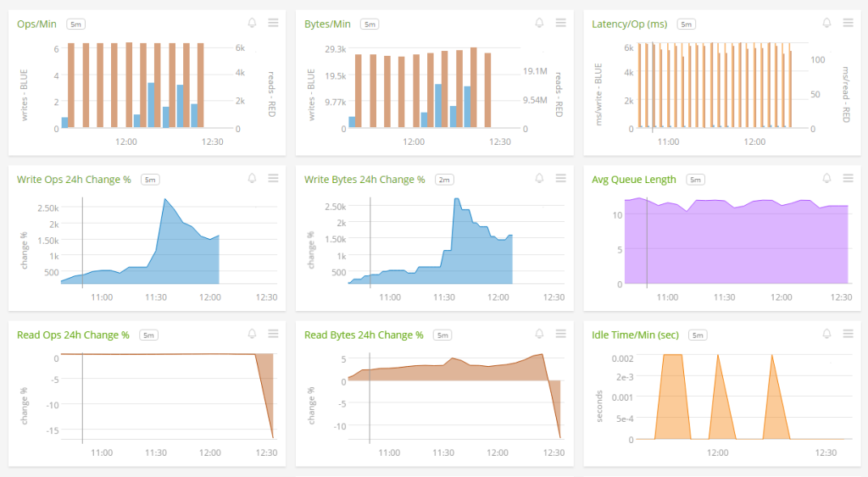Click the Avg Queue Length bell icon
The width and height of the screenshot is (868, 477).
click(826, 179)
